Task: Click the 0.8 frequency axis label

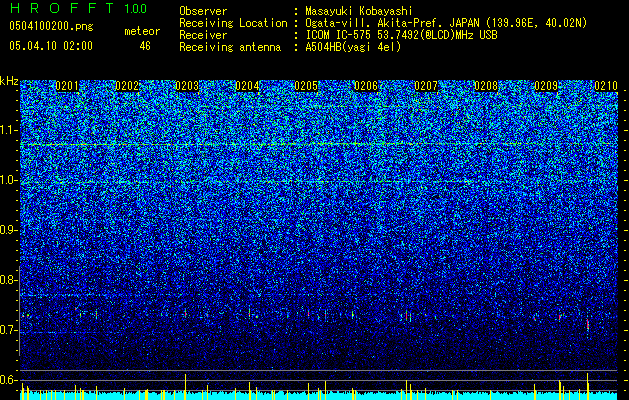Action: click(9, 280)
